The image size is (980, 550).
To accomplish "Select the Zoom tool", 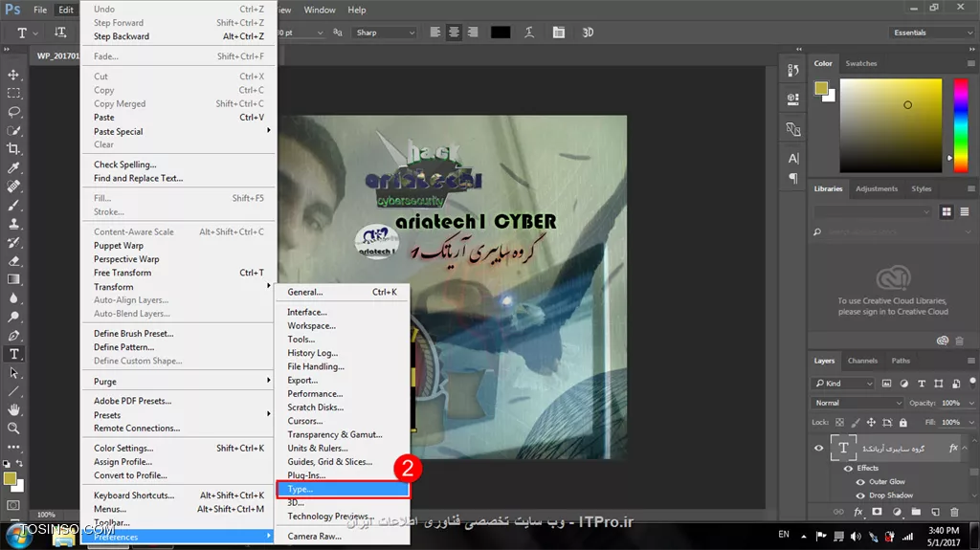I will pos(13,429).
